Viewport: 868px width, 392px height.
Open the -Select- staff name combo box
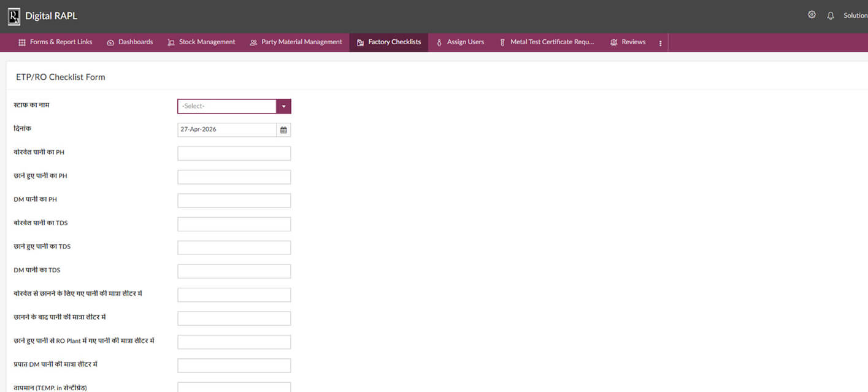pos(234,106)
